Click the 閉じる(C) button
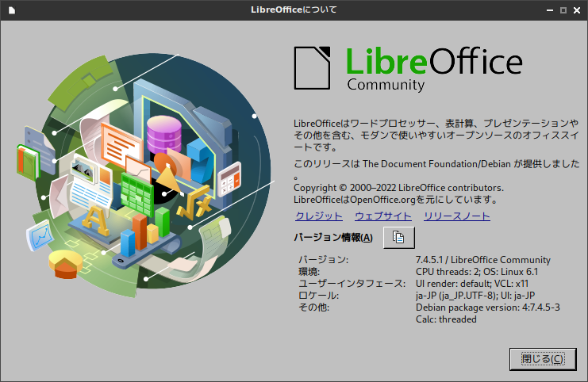This screenshot has width=588, height=382. (x=543, y=359)
